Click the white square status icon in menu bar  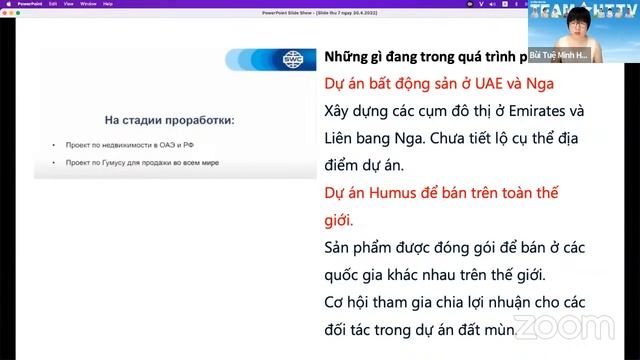pyautogui.click(x=505, y=4)
